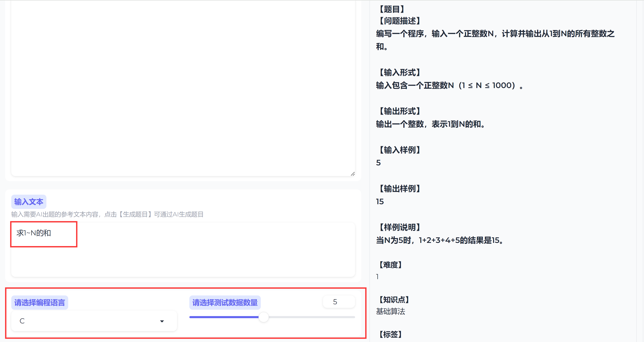This screenshot has height=342, width=644.
Task: Click the input text area containing 求1~N的和
Action: click(183, 250)
